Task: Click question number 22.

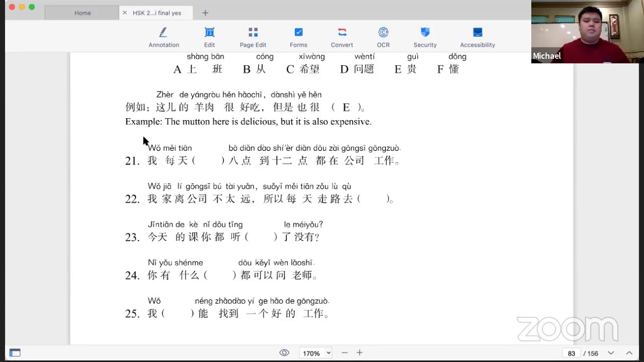Action: 132,199
